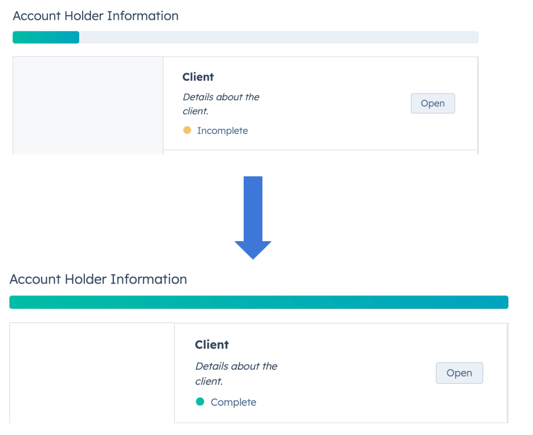Click the lower Account Holder Information heading
The image size is (533, 435).
click(98, 279)
